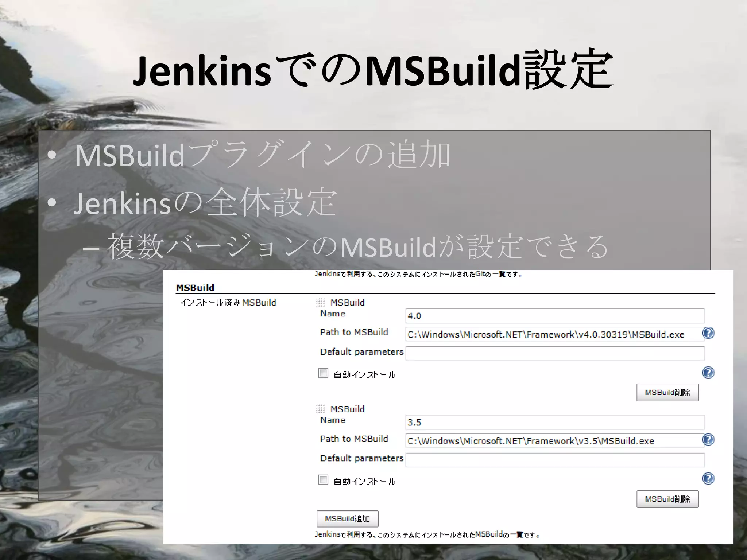
Task: Click the slide title JenkinsでのMSBuild設定
Action: [x=373, y=69]
